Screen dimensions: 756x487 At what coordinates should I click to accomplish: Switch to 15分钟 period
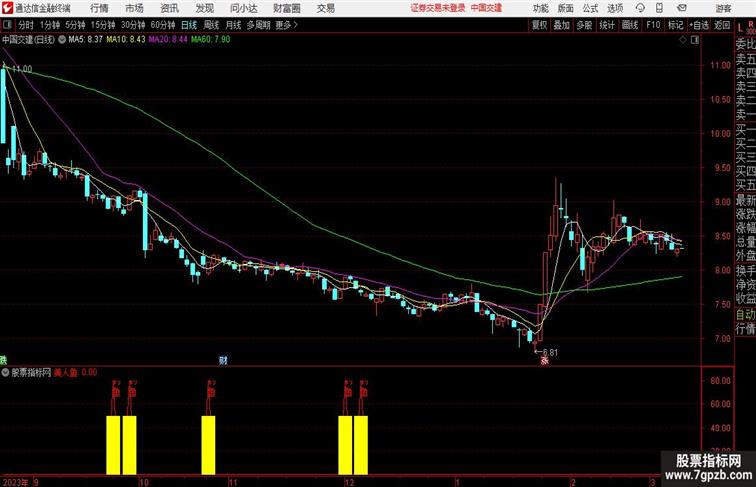pyautogui.click(x=103, y=25)
